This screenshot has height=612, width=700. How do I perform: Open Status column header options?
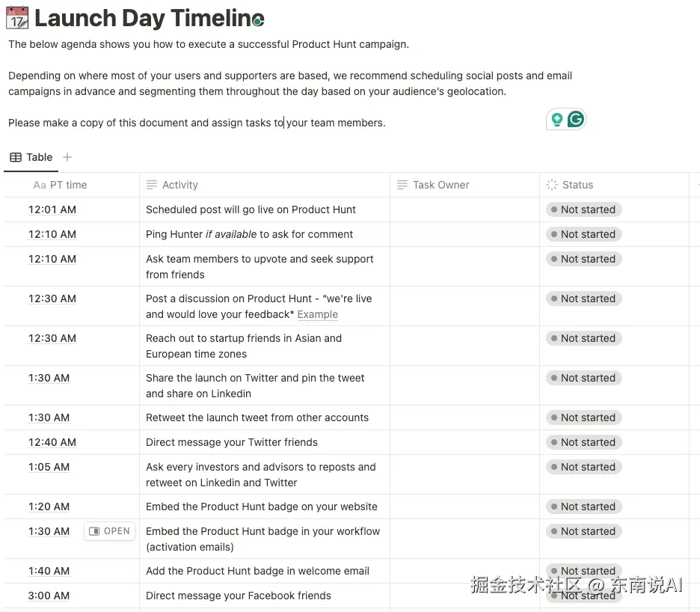pyautogui.click(x=577, y=185)
